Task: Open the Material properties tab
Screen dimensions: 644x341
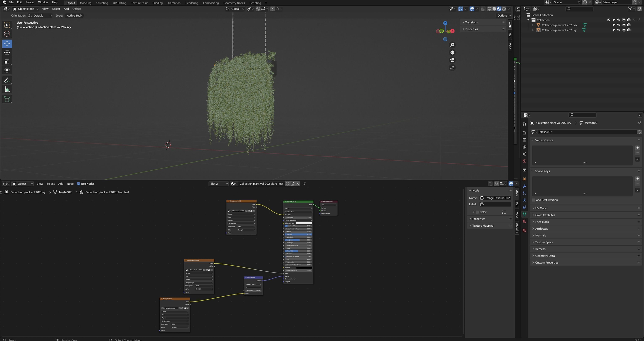Action: (x=525, y=221)
